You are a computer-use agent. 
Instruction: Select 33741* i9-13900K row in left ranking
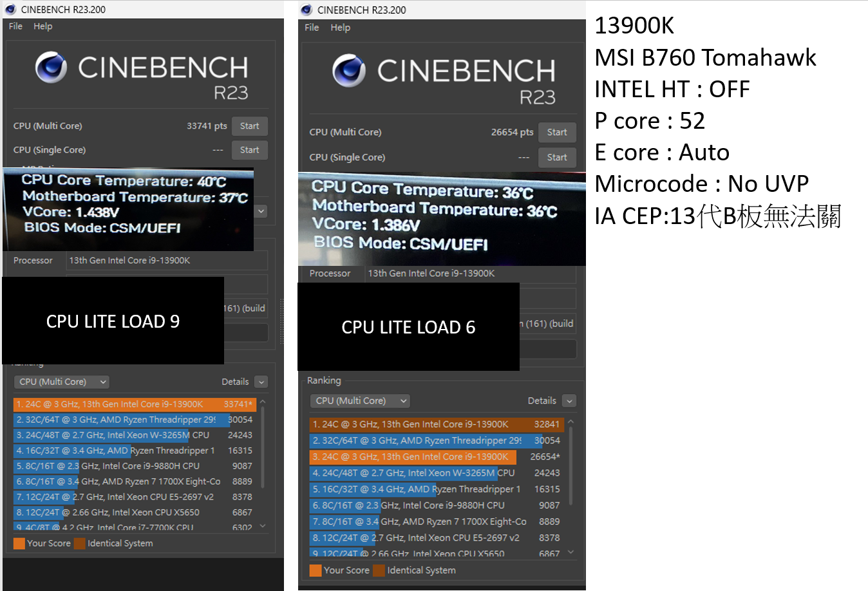coord(135,404)
